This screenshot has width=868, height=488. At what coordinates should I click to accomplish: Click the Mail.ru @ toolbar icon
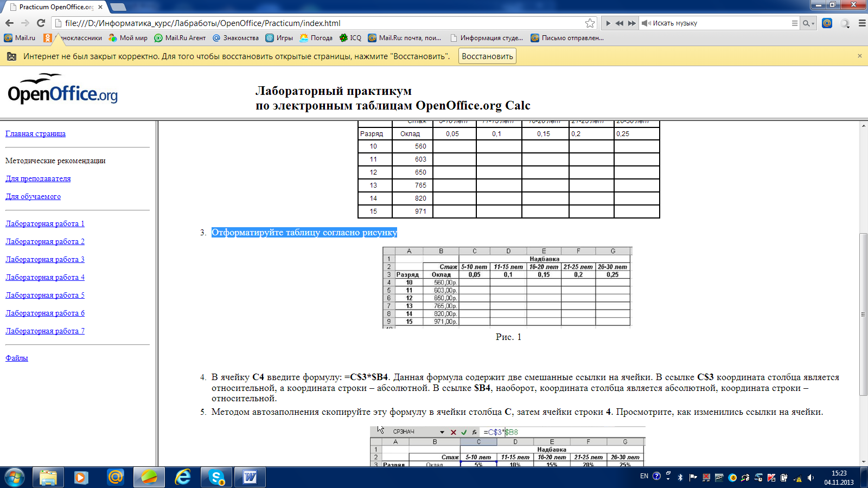827,23
